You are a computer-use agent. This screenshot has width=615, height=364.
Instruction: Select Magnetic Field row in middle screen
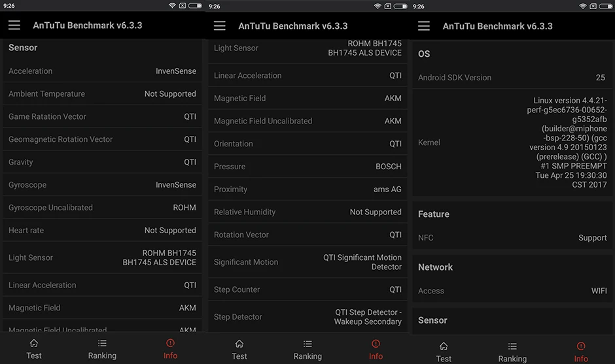tap(307, 98)
